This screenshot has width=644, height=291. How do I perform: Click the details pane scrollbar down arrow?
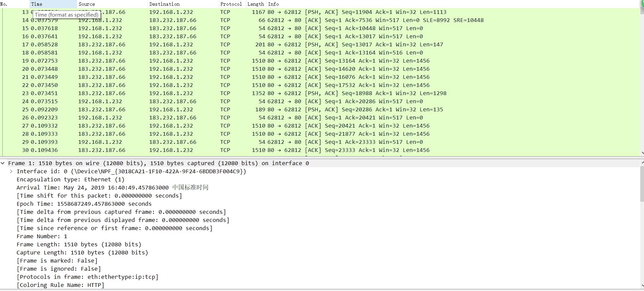tap(642, 286)
